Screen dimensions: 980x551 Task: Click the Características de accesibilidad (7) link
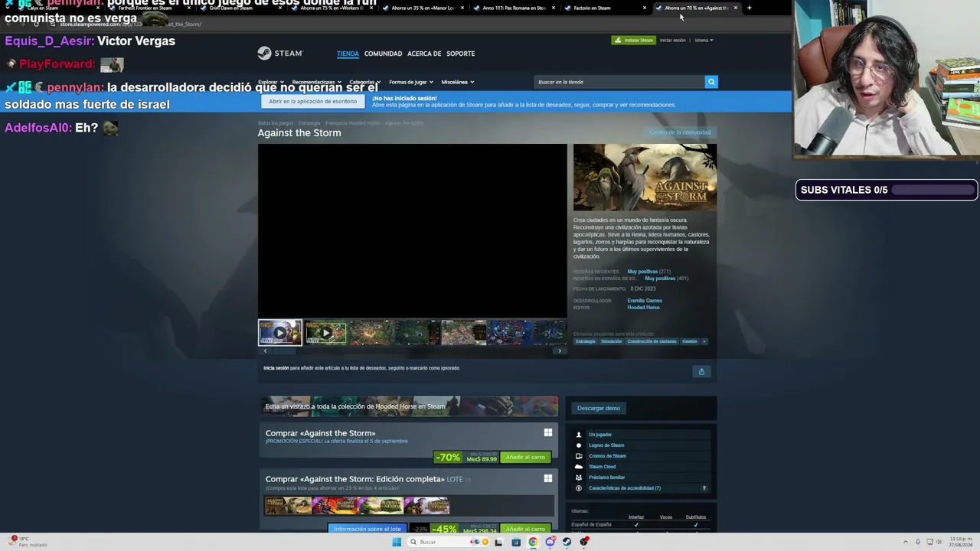coord(625,488)
